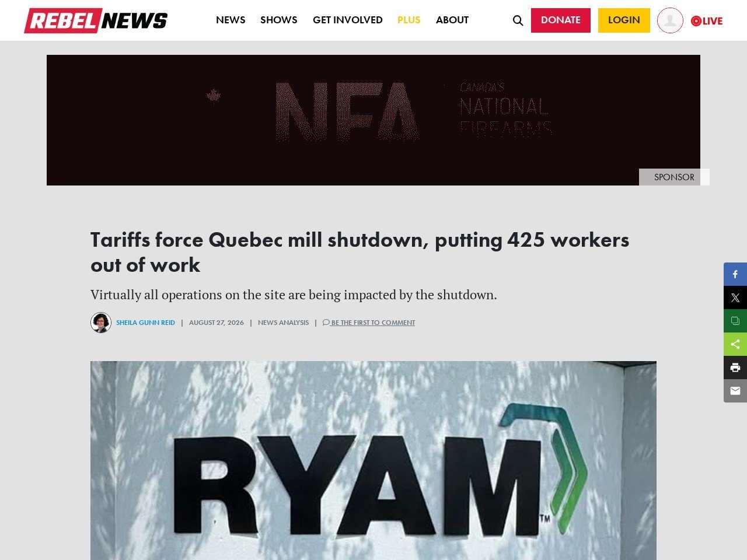Click Sheila Gunn Reid's author photo

click(101, 323)
